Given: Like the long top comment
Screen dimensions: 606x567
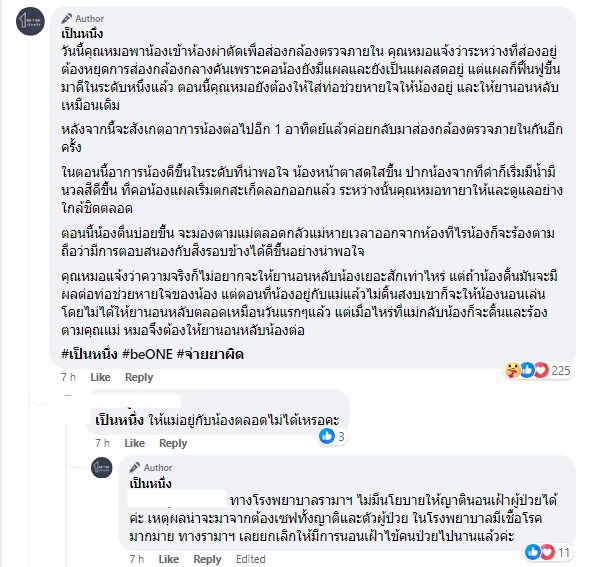Looking at the screenshot, I should tap(100, 377).
